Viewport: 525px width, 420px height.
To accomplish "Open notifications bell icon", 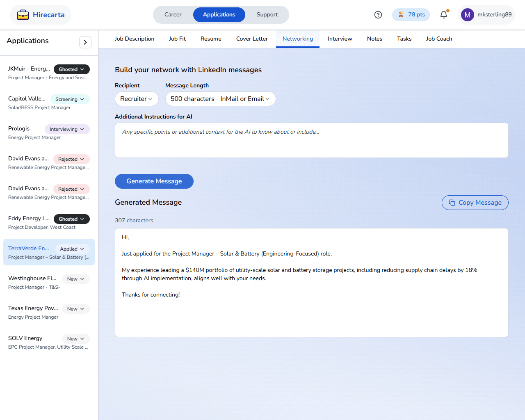I will 444,15.
